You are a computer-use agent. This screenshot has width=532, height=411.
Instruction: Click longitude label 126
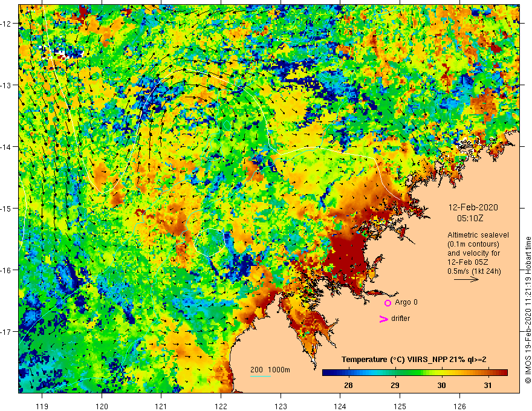pos(459,406)
